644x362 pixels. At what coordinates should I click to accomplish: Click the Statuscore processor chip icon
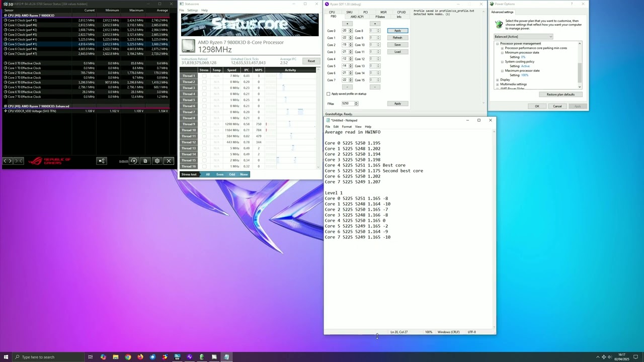pyautogui.click(x=188, y=46)
